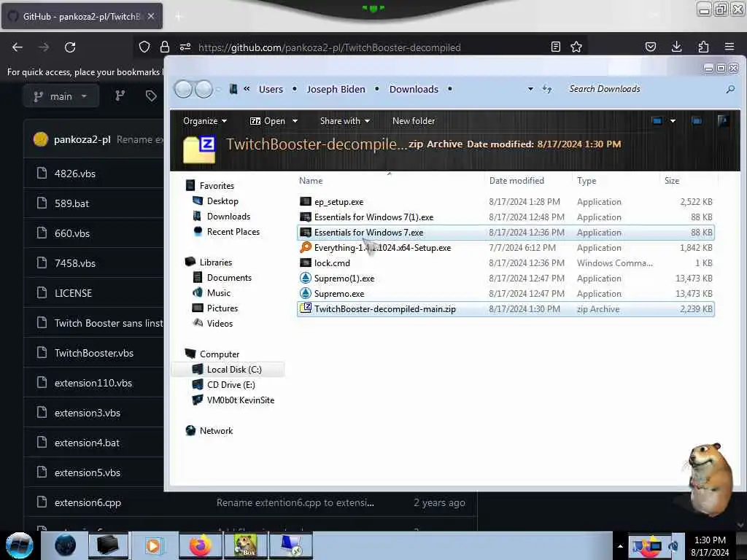Viewport: 747px width, 560px height.
Task: Open CD Drive (E:)
Action: coord(231,385)
